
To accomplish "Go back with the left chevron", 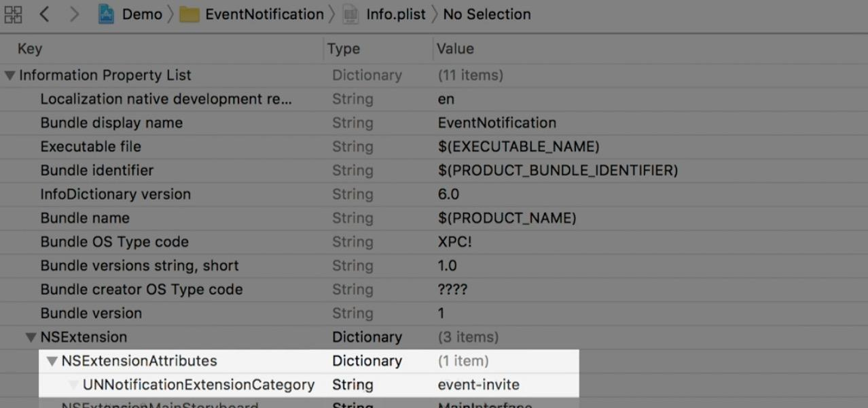I will 45,14.
